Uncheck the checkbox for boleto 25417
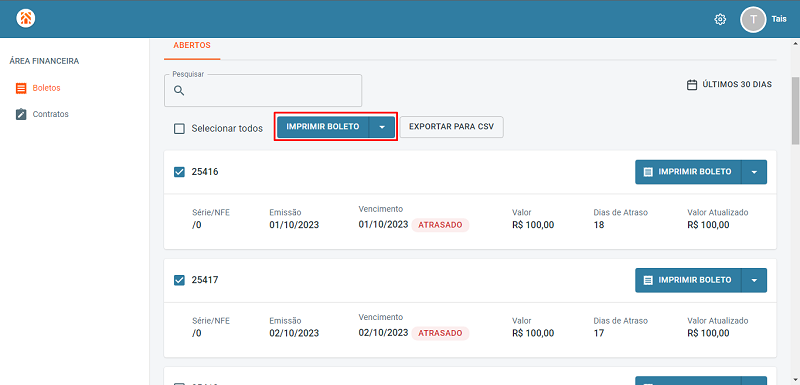Screen dimensions: 800x385 (x=179, y=280)
